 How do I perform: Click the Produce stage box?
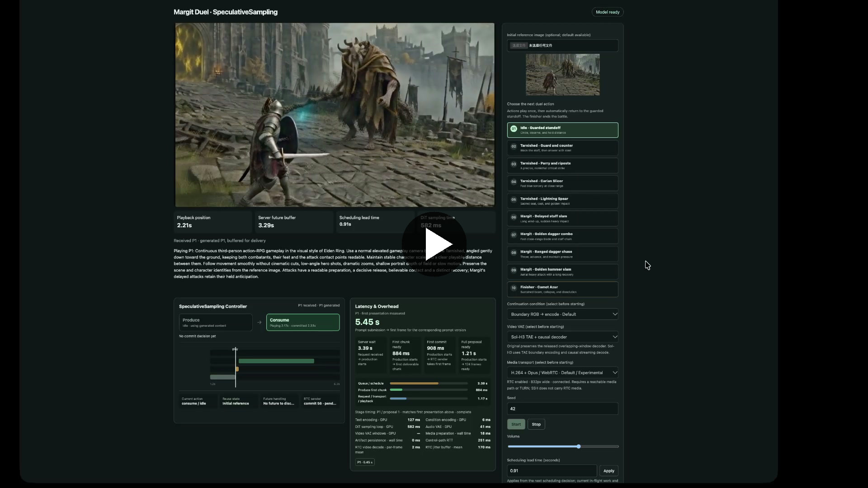click(x=216, y=322)
